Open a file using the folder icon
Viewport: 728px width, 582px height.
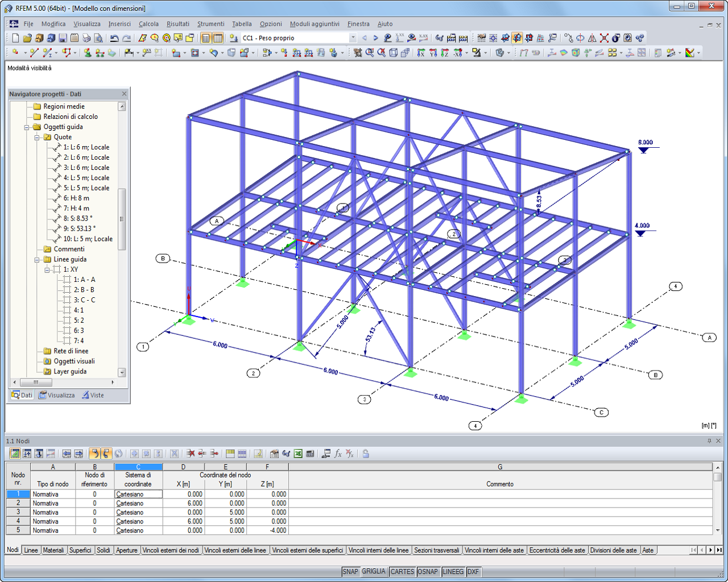27,38
